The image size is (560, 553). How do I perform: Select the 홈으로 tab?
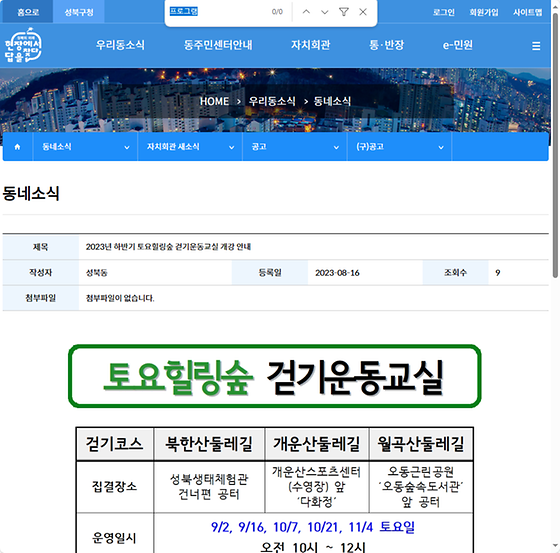coord(28,12)
